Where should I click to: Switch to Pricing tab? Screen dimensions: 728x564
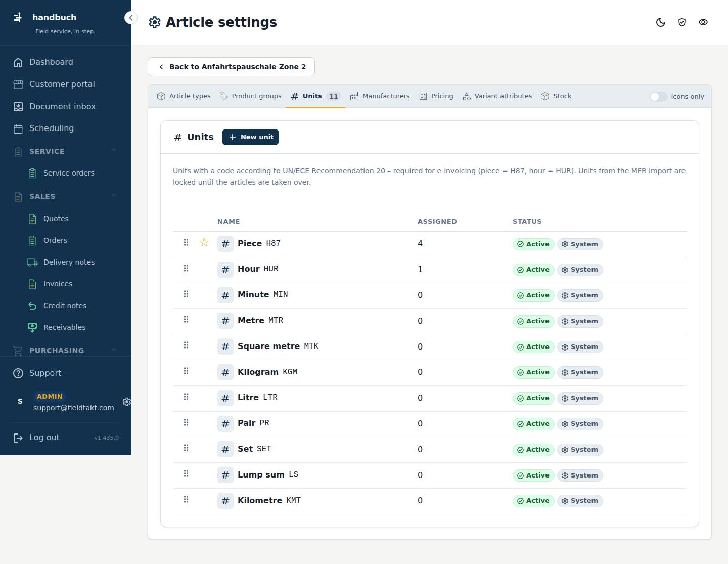(x=436, y=96)
